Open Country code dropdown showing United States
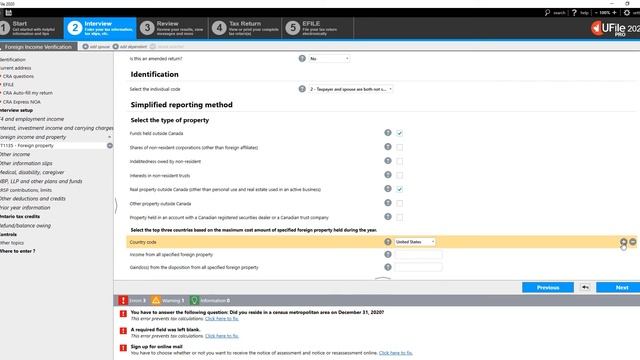This screenshot has height=360, width=640. (415, 242)
